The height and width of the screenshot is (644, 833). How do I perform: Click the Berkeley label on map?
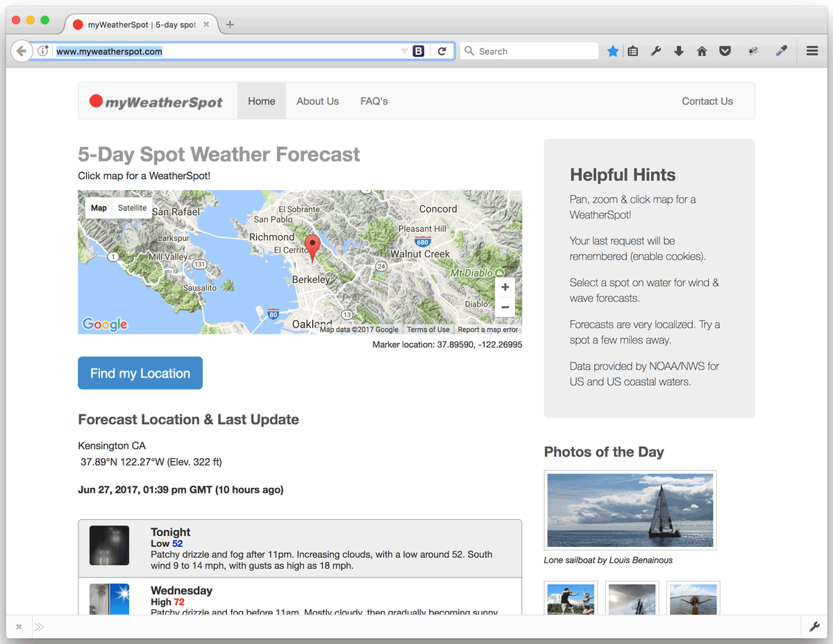pos(311,279)
